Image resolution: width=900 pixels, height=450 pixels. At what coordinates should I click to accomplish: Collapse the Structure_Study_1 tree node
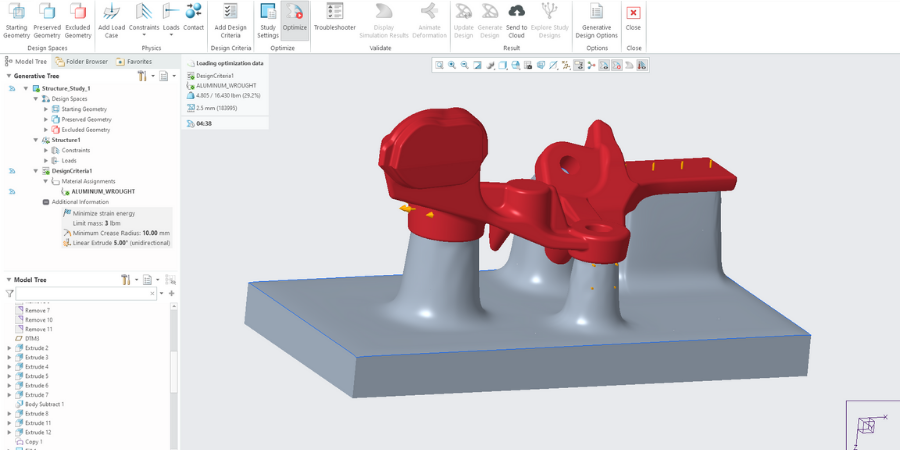(x=25, y=88)
